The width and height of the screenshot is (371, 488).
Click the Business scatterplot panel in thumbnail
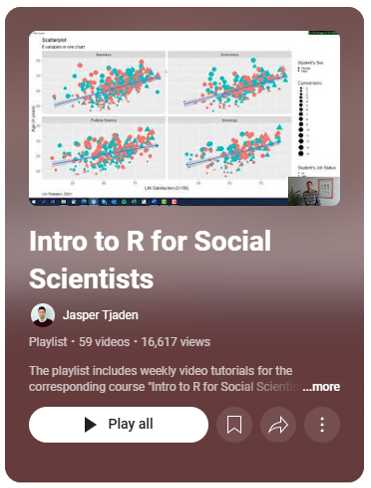[x=104, y=83]
